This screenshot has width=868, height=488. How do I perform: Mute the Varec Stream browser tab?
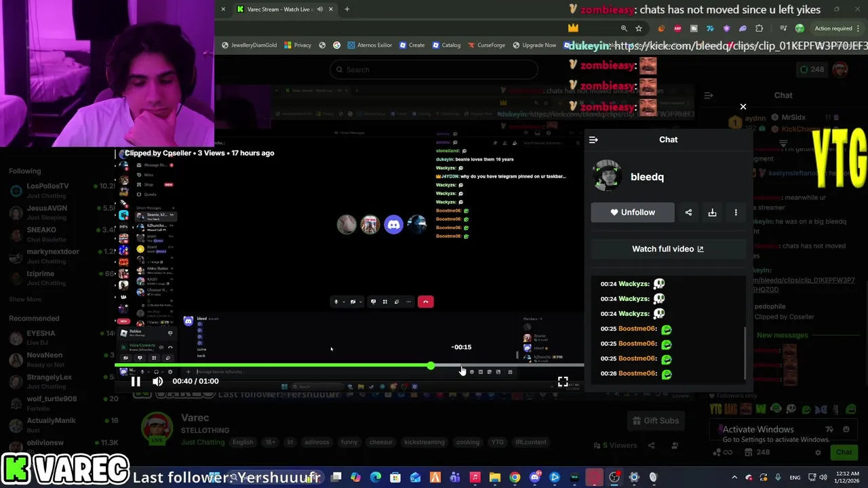(319, 9)
